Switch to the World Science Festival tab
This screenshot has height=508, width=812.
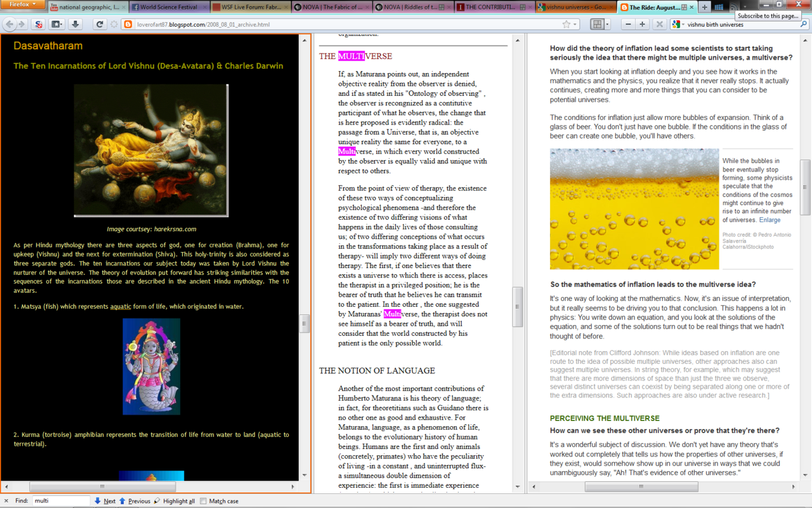pyautogui.click(x=167, y=8)
